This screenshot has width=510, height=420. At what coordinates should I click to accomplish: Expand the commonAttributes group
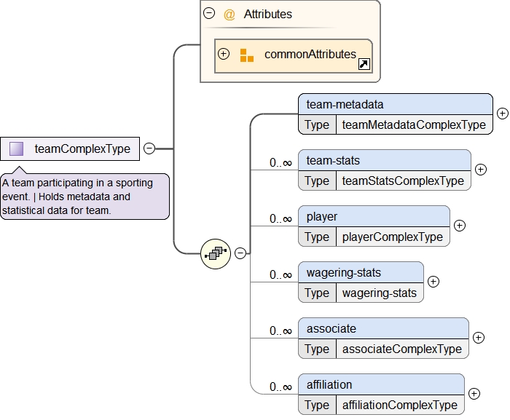(x=224, y=54)
